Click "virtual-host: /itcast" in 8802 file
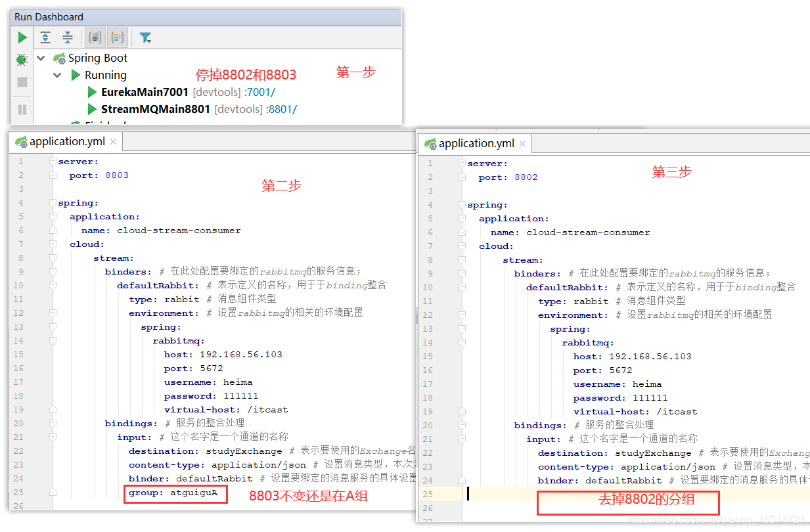Image resolution: width=810 pixels, height=532 pixels. (635, 412)
